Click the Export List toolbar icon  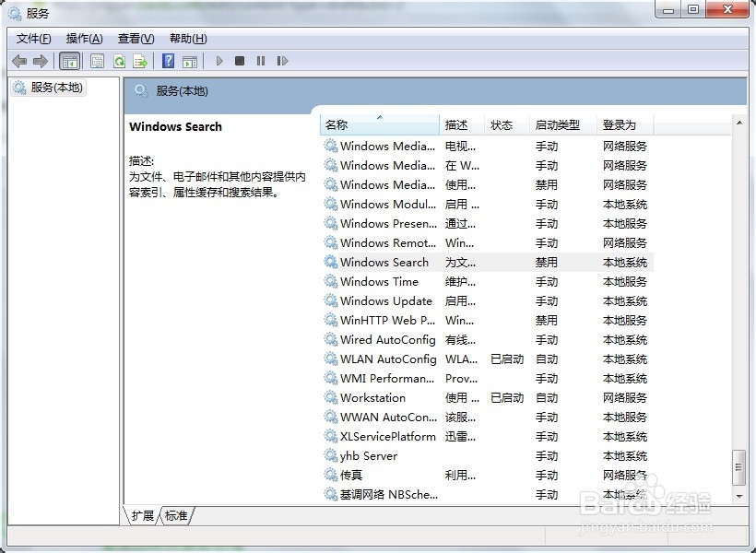pos(140,61)
